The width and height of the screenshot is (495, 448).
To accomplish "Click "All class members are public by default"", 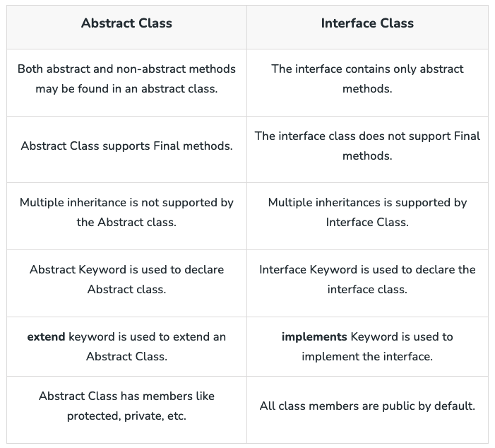I will click(367, 406).
